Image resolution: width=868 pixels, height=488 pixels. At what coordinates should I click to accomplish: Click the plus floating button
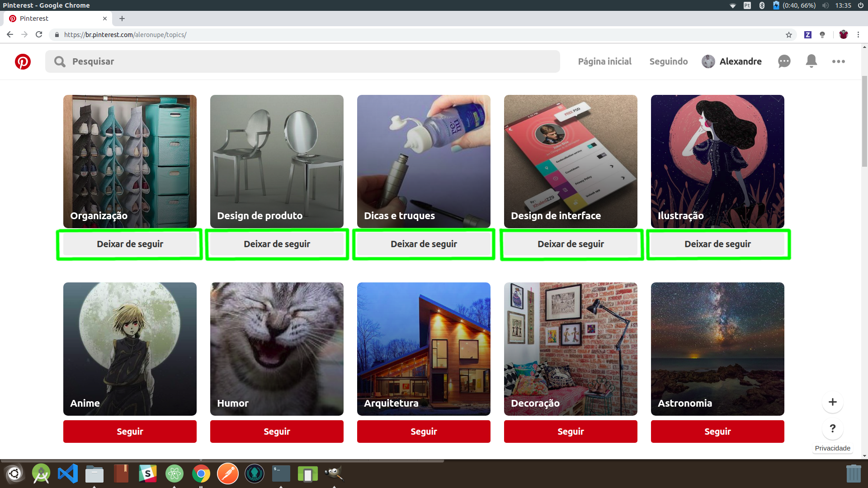click(833, 402)
